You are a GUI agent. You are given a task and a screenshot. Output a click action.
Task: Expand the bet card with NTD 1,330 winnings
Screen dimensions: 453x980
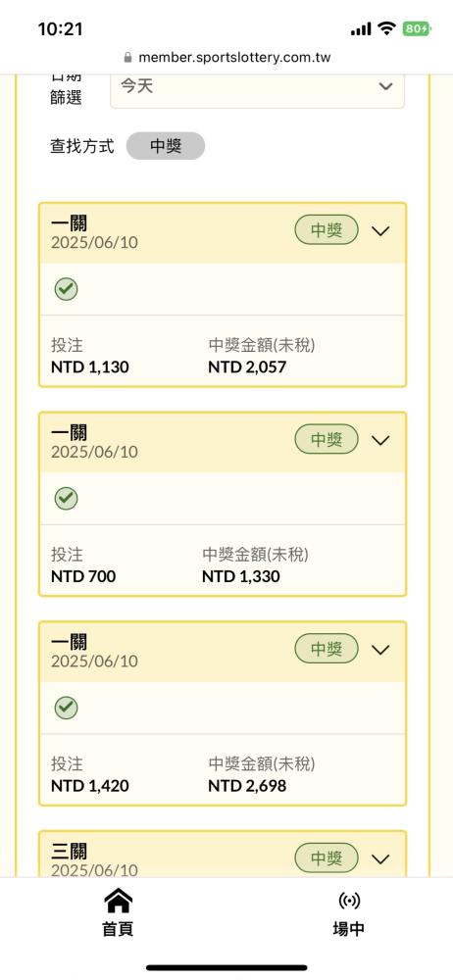[380, 441]
